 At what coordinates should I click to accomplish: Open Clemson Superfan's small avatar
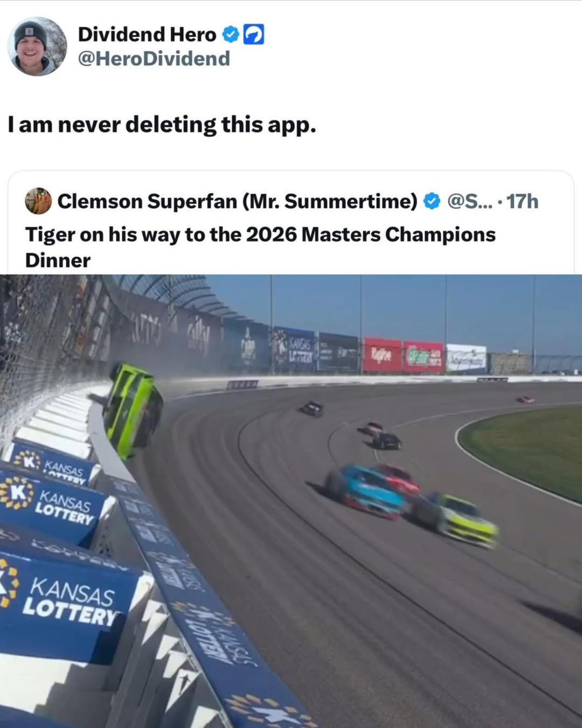[38, 201]
